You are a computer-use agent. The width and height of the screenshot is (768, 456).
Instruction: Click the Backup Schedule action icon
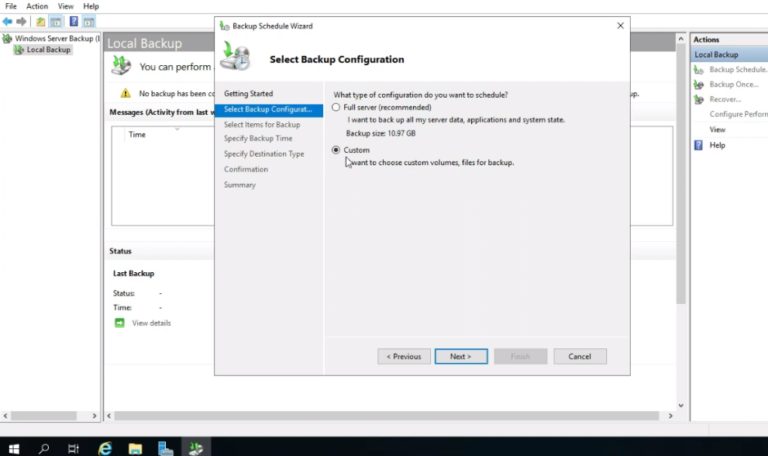coord(698,70)
